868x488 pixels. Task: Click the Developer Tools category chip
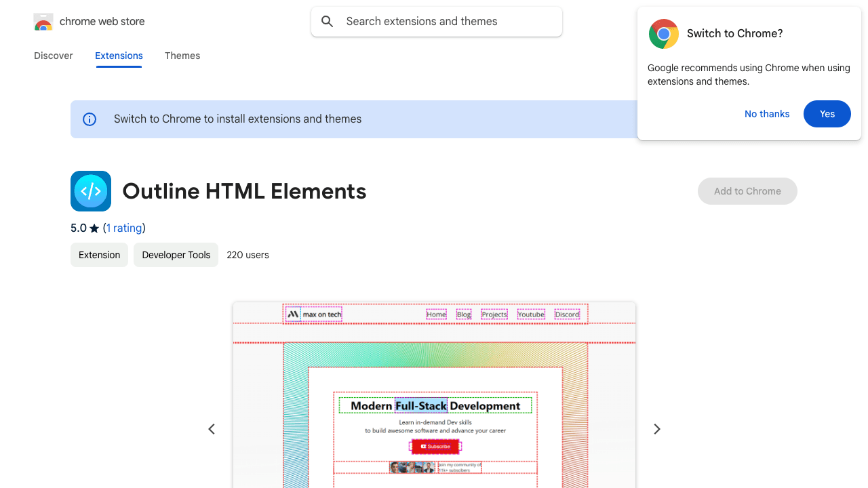click(176, 255)
